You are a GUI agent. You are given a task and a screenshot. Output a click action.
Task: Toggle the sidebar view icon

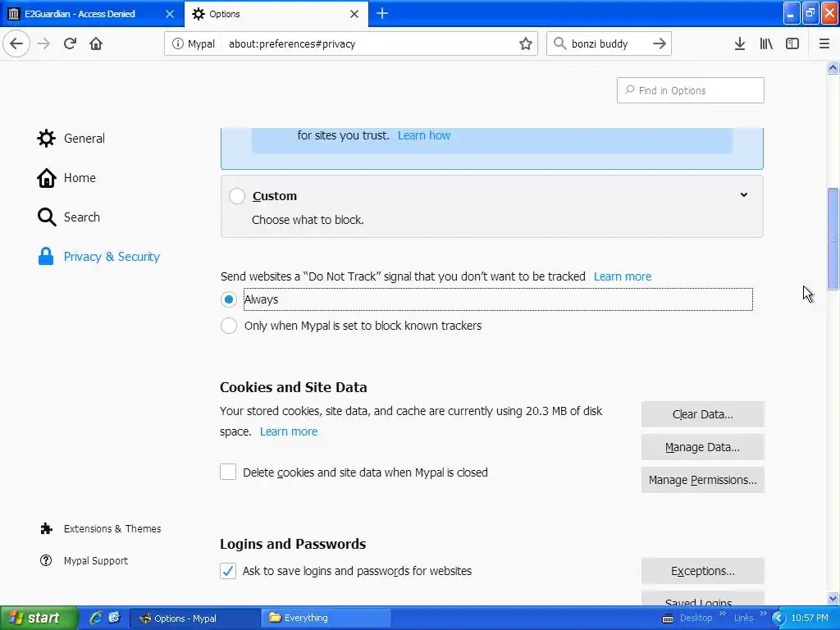[x=792, y=44]
